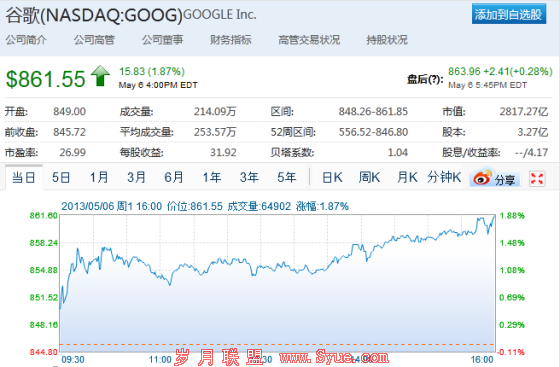Show the 周K candlestick chart
The width and height of the screenshot is (560, 367).
[369, 177]
